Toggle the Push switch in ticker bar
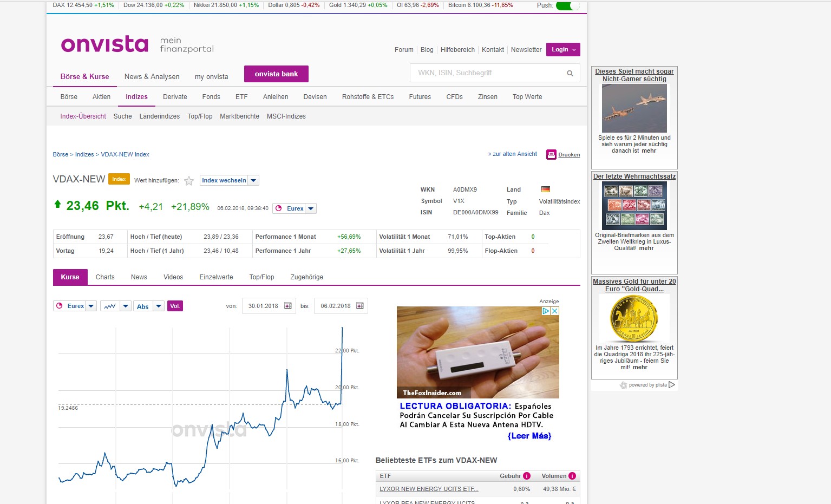This screenshot has width=831, height=504. pos(567,5)
